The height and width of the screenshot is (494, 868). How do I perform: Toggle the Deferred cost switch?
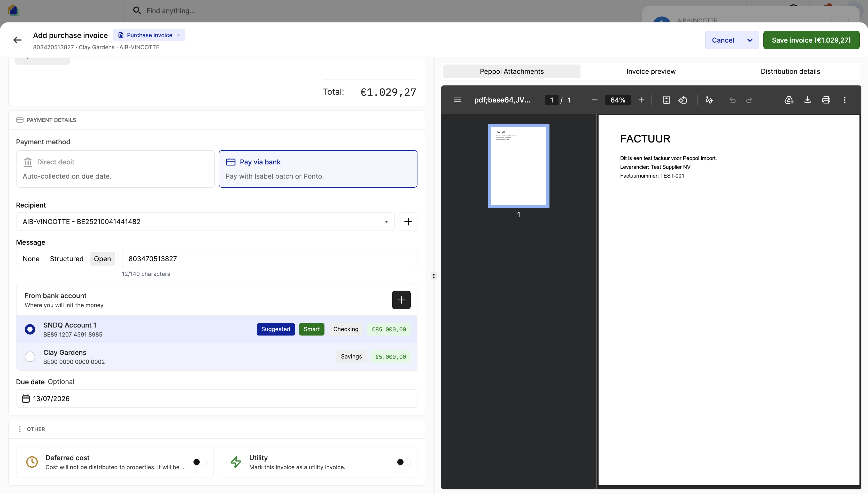click(200, 462)
